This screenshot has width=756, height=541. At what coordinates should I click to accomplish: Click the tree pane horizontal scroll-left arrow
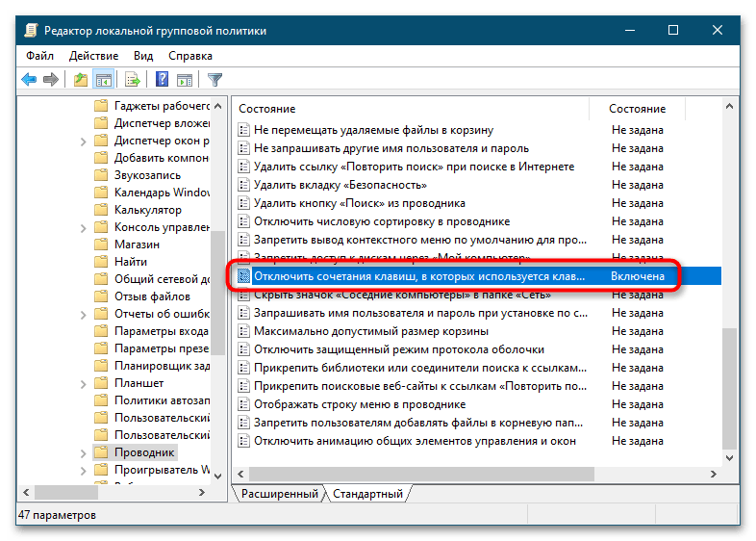point(26,492)
